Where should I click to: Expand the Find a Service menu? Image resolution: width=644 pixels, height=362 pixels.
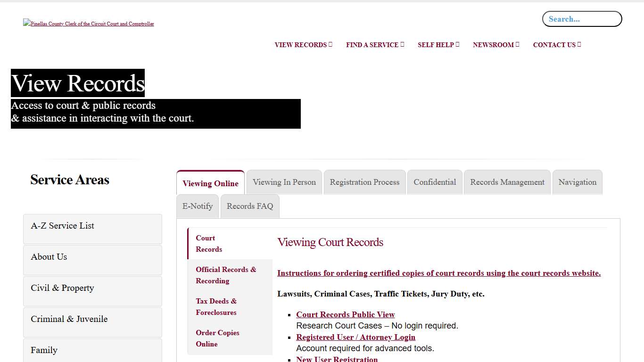tap(375, 45)
